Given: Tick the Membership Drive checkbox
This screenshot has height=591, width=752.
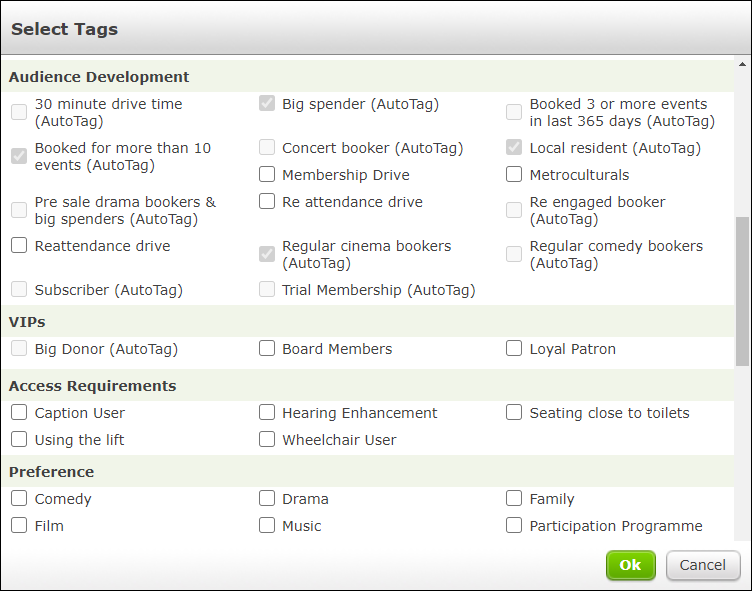Looking at the screenshot, I should [x=267, y=174].
